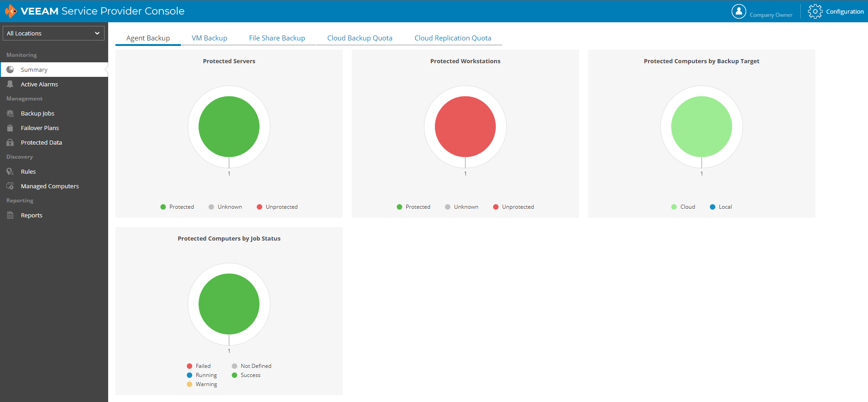Toggle Unprotected legend in Protected Servers chart
The width and height of the screenshot is (868, 402).
click(x=277, y=207)
